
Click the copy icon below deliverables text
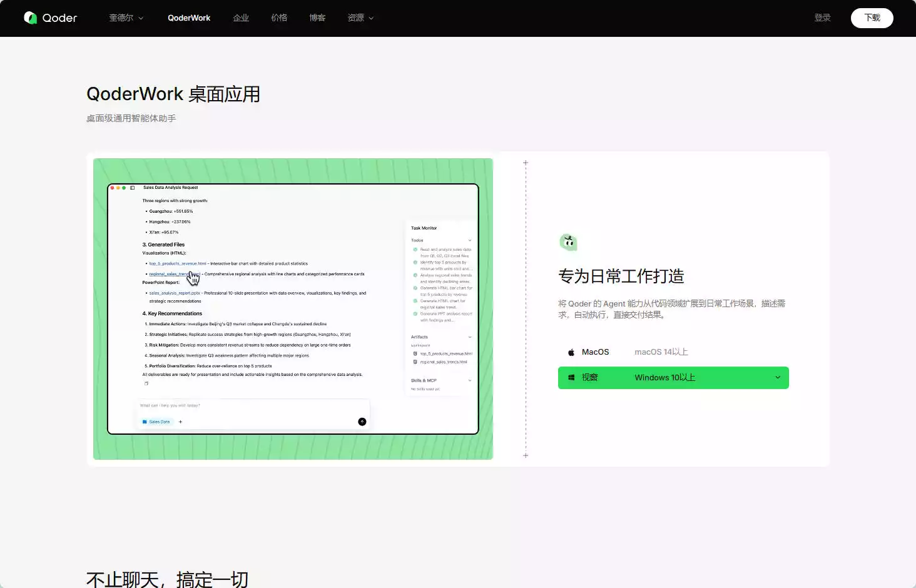(x=146, y=383)
